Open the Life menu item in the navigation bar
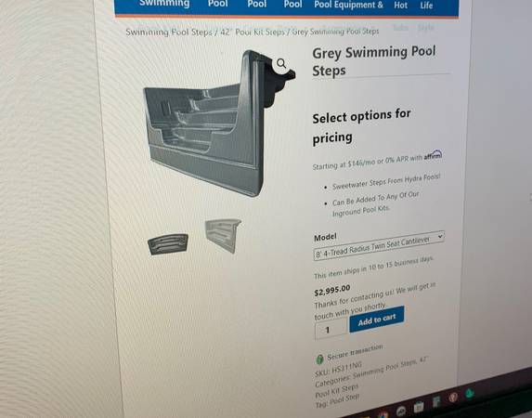Screen dimensions: 532x418 click(426, 6)
